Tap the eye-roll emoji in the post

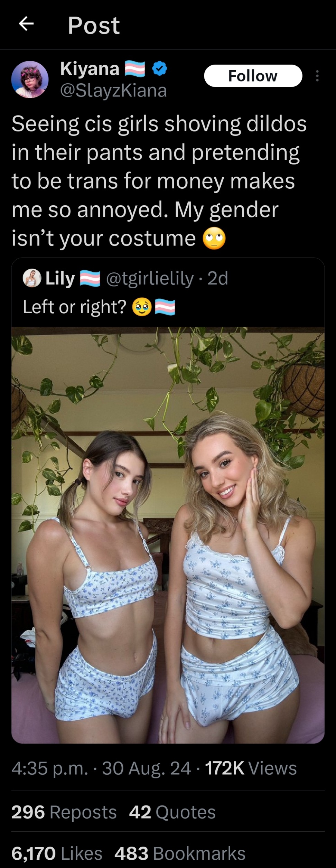coord(214,239)
